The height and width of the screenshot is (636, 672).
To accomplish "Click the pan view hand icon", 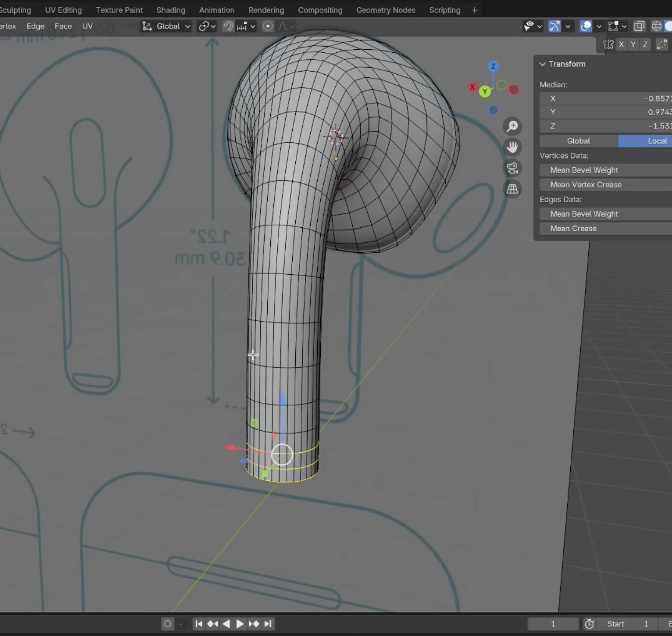I will point(512,147).
